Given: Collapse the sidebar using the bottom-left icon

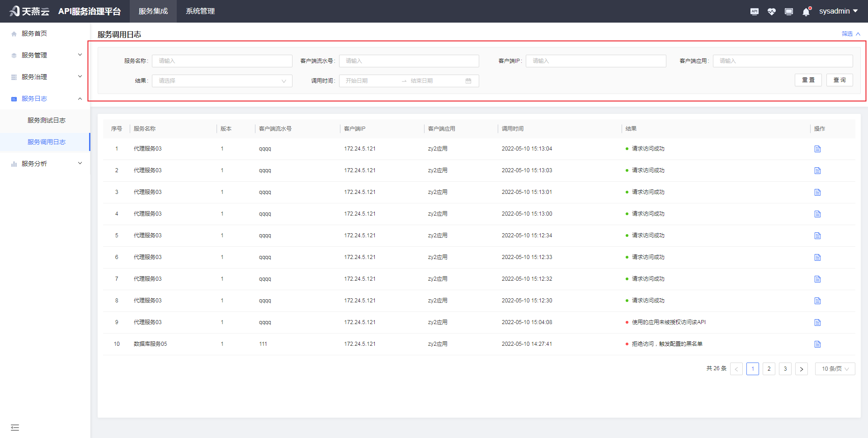Looking at the screenshot, I should tap(15, 427).
